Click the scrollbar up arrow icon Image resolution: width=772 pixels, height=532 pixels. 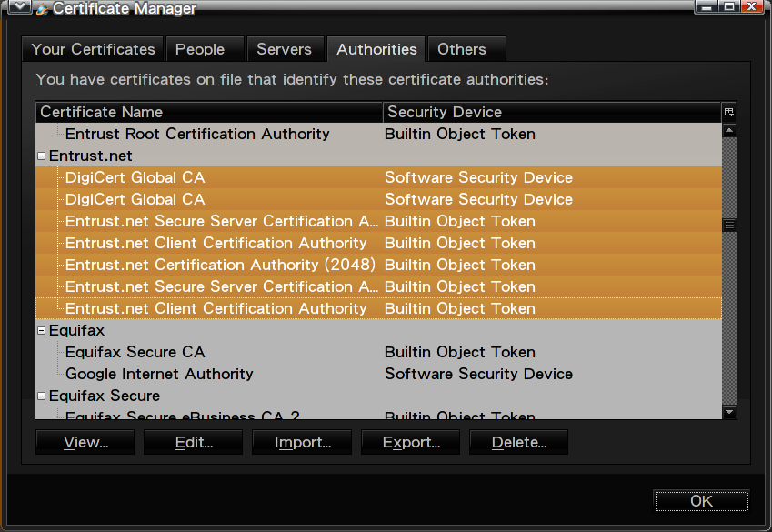(729, 128)
